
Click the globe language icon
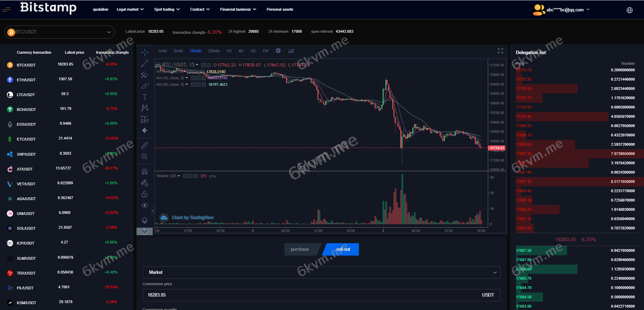tap(630, 10)
